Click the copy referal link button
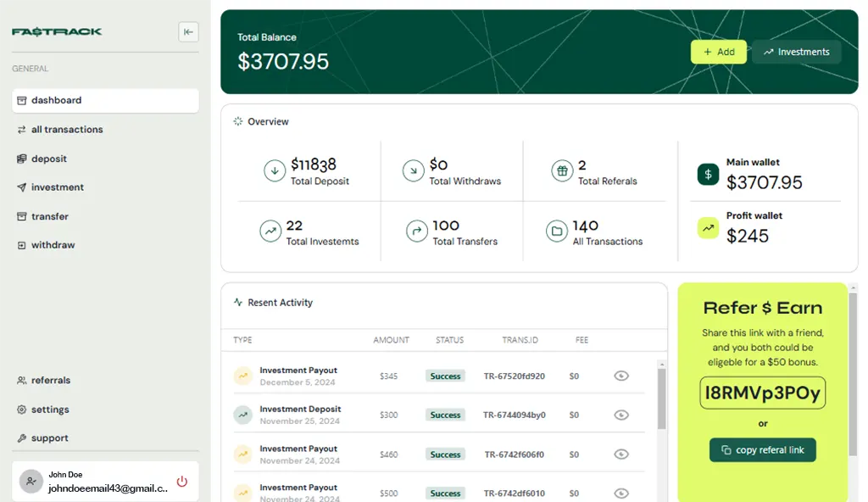 762,450
